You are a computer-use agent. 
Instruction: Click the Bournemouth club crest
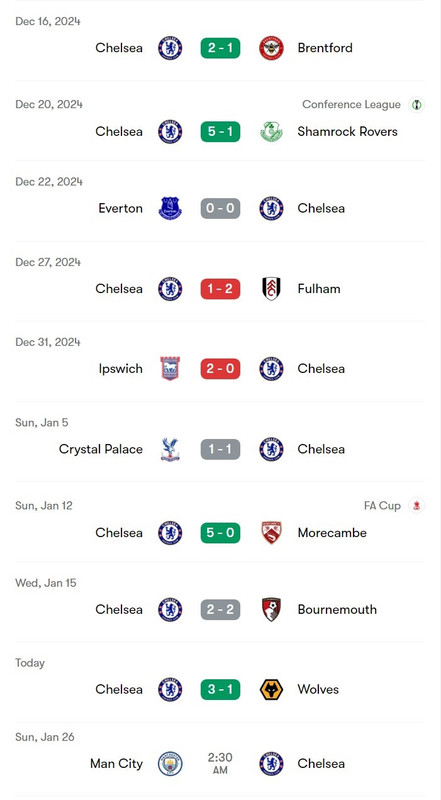(271, 609)
